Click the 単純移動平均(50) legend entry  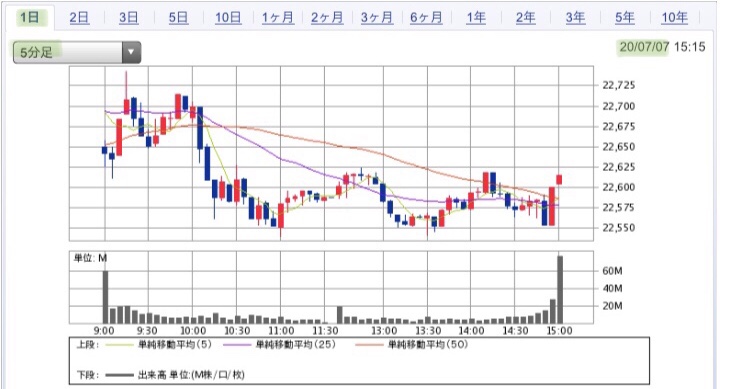point(411,345)
